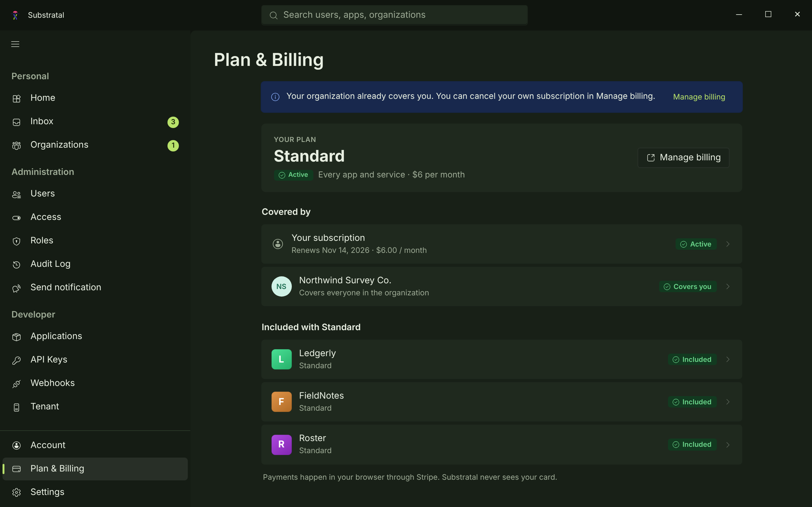
Task: Expand Your subscription row chevron
Action: 728,244
